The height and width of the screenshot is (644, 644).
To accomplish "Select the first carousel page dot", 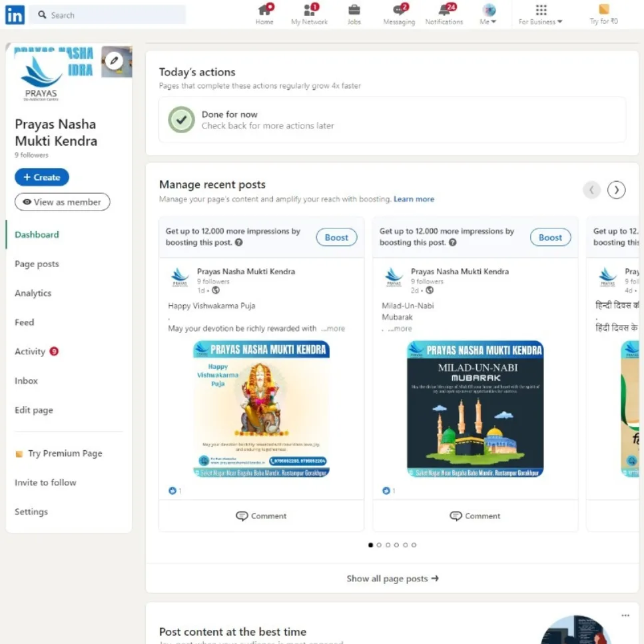I will point(370,545).
